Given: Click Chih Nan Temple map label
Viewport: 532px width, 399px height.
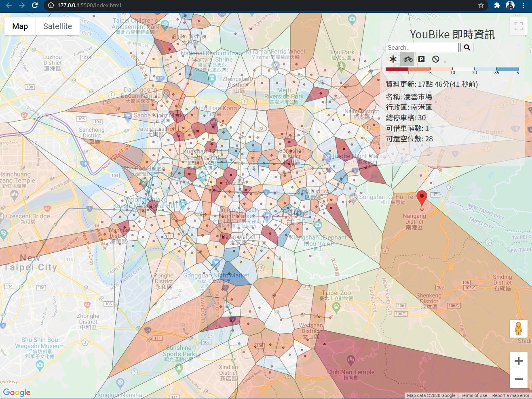Looking at the screenshot, I should coord(351,374).
